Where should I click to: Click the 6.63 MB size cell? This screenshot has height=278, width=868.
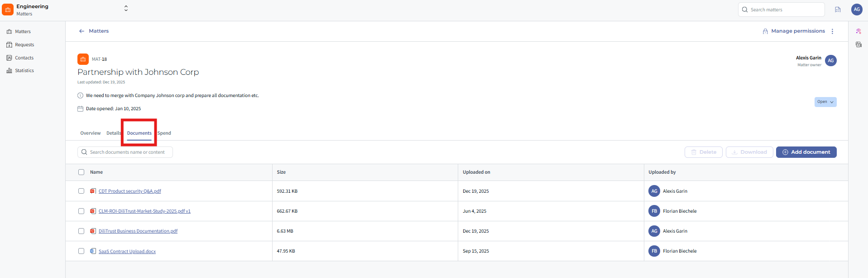click(x=285, y=231)
